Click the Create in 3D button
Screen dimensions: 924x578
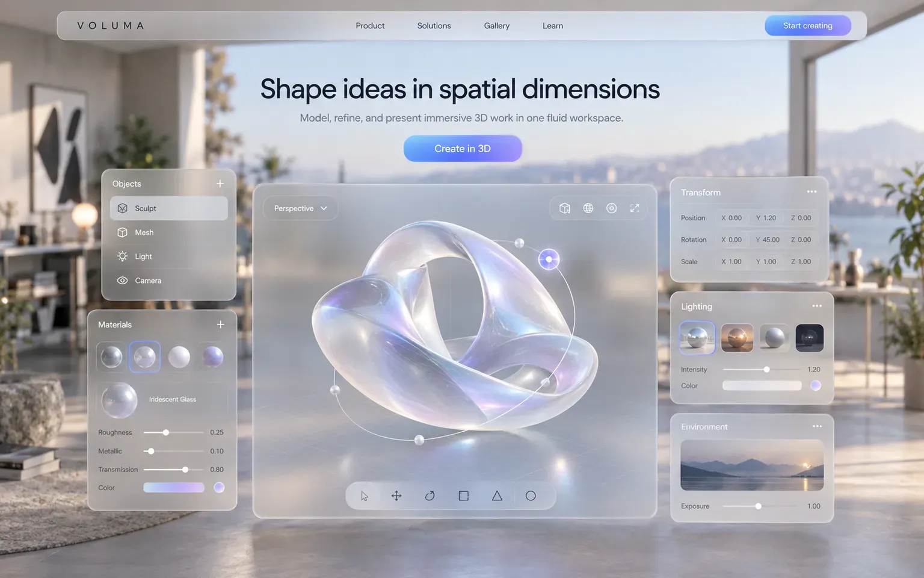point(463,149)
